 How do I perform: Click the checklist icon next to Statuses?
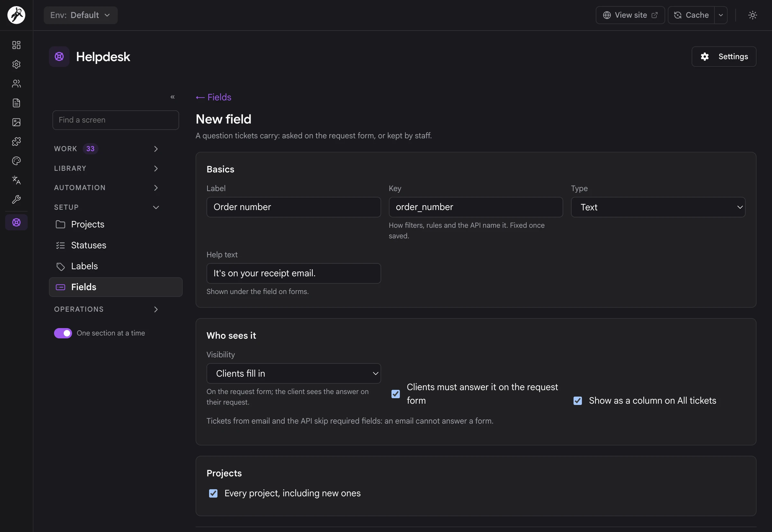click(60, 245)
